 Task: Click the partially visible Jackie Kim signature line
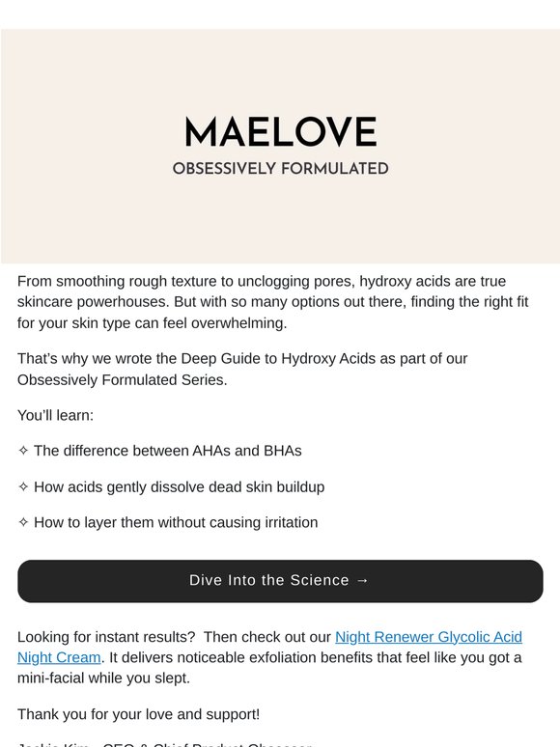click(x=164, y=744)
